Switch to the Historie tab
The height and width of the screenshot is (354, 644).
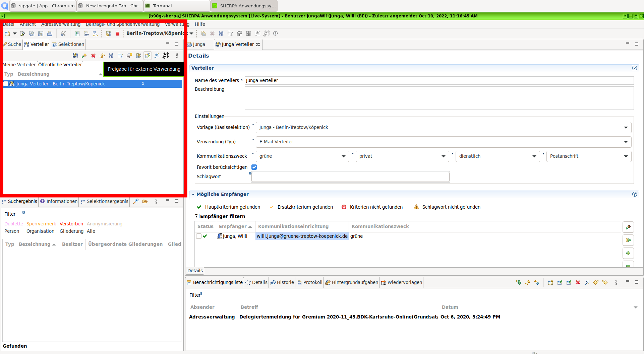click(282, 282)
